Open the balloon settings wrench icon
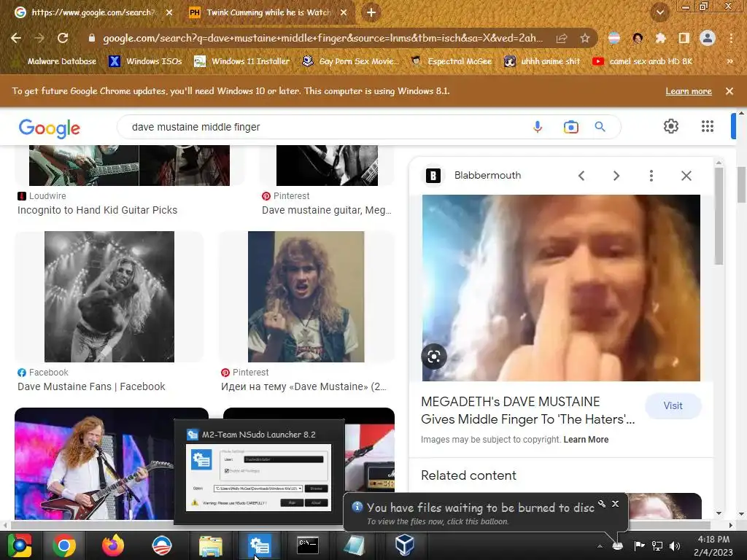747x560 pixels. coord(602,503)
